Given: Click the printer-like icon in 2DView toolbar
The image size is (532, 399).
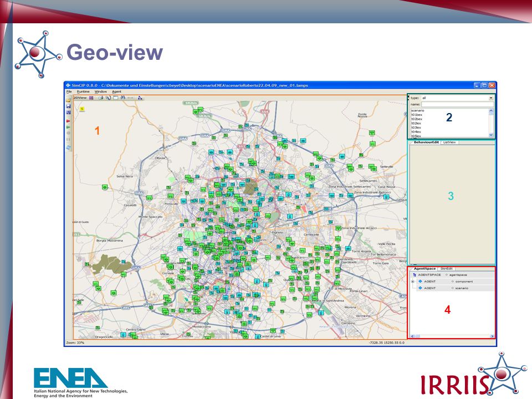Looking at the screenshot, I should [x=101, y=98].
